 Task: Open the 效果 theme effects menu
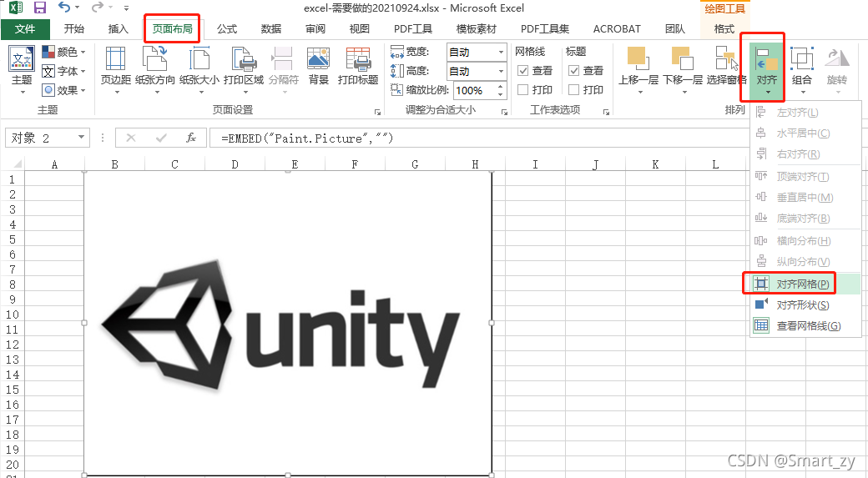64,90
